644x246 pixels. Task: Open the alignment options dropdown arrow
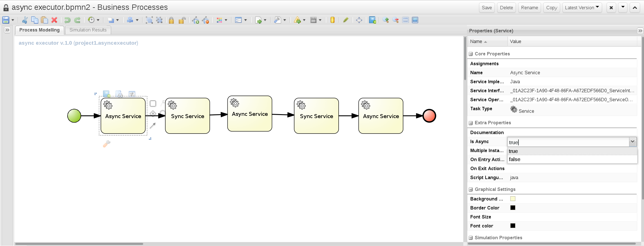(x=137, y=20)
